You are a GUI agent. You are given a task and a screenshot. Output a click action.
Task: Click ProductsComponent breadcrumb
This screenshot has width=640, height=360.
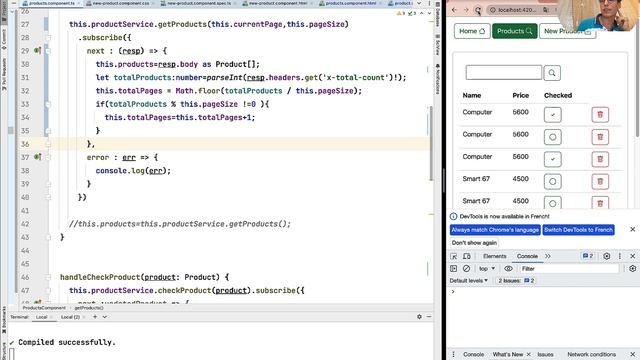pyautogui.click(x=44, y=308)
